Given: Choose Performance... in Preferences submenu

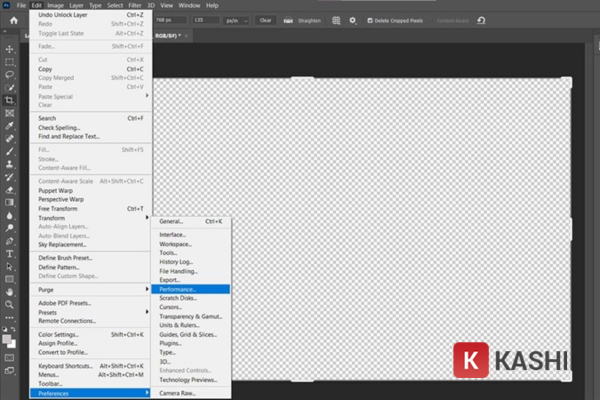Looking at the screenshot, I should point(191,289).
